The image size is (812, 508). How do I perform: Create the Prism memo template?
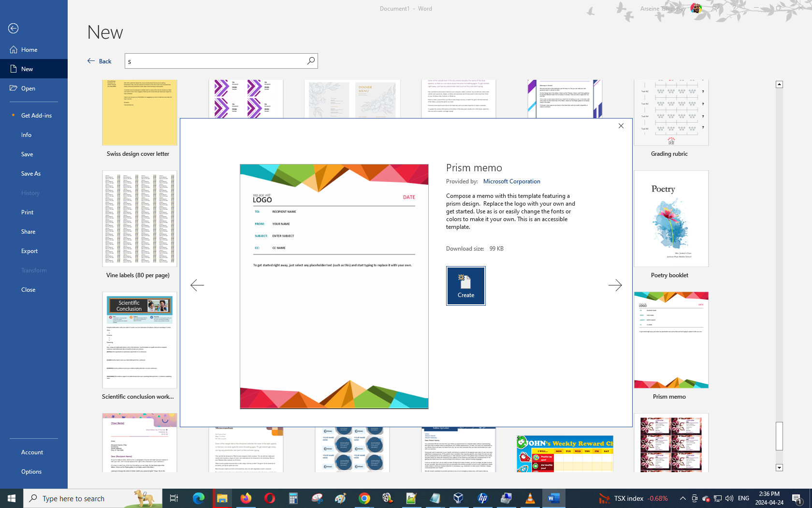pos(465,286)
